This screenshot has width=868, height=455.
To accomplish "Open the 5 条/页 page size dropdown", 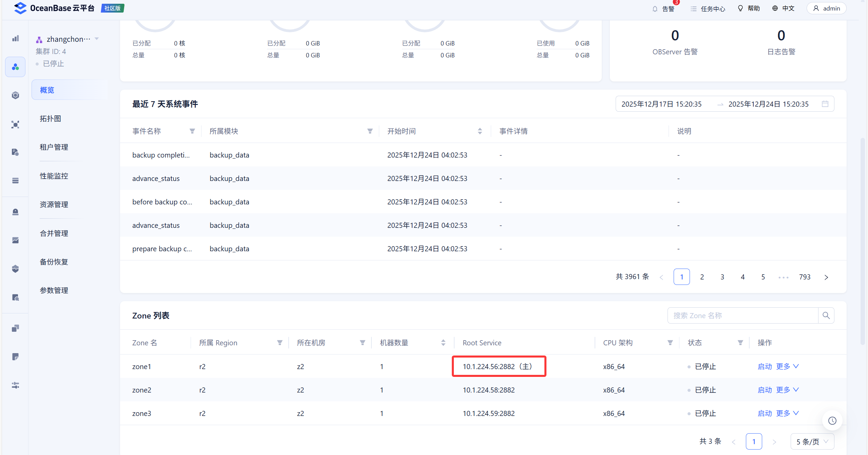I will click(812, 441).
